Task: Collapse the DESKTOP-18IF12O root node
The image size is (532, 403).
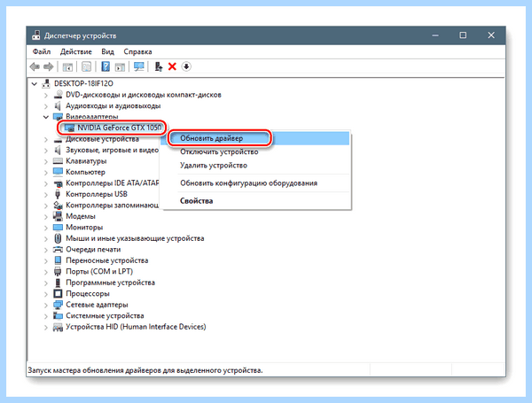Action: (35, 84)
